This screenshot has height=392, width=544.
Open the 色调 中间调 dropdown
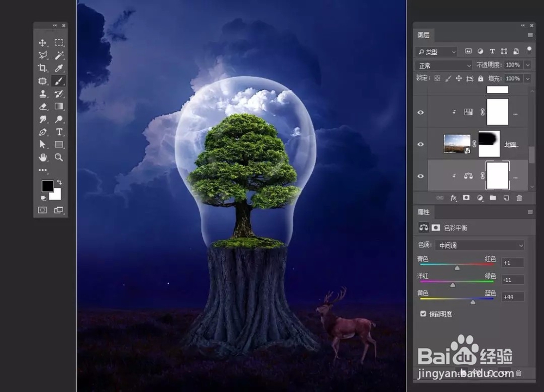click(x=479, y=245)
